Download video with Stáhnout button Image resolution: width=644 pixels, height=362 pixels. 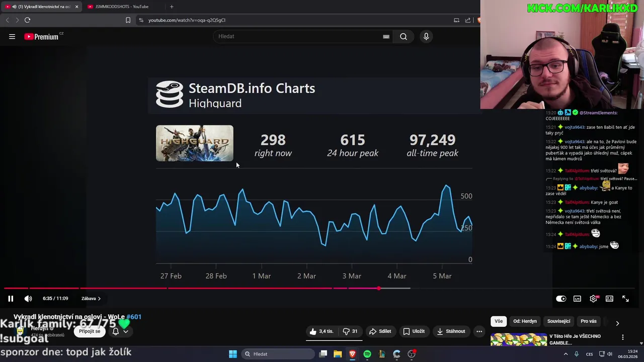451,331
